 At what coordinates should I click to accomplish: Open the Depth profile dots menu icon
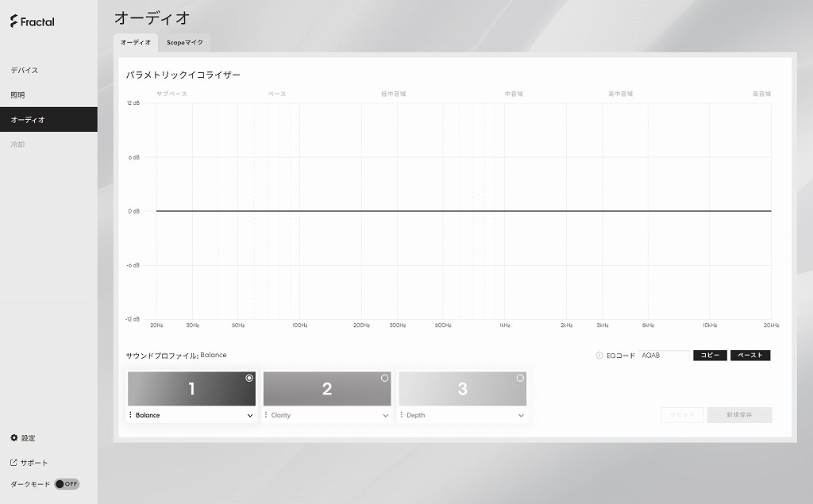point(401,415)
